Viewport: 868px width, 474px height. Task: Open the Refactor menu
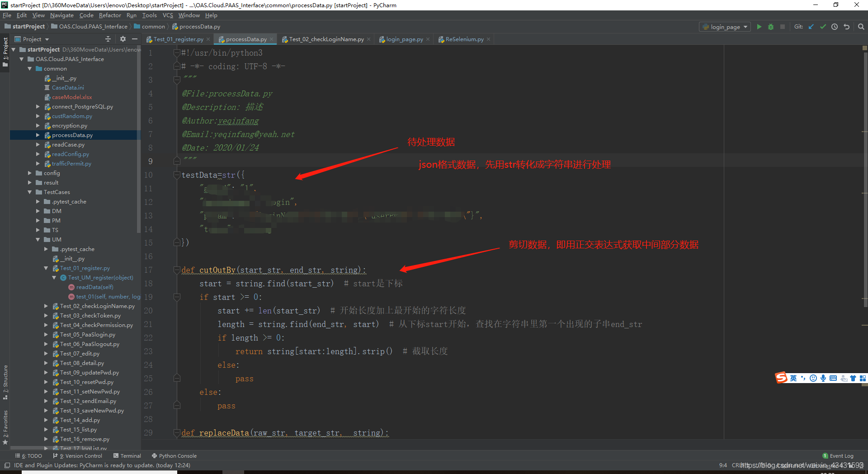pyautogui.click(x=110, y=15)
